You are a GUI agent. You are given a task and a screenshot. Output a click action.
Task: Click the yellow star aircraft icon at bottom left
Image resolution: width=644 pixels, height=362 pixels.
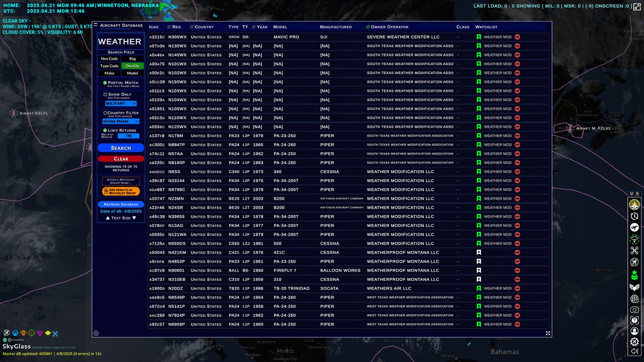point(48,333)
